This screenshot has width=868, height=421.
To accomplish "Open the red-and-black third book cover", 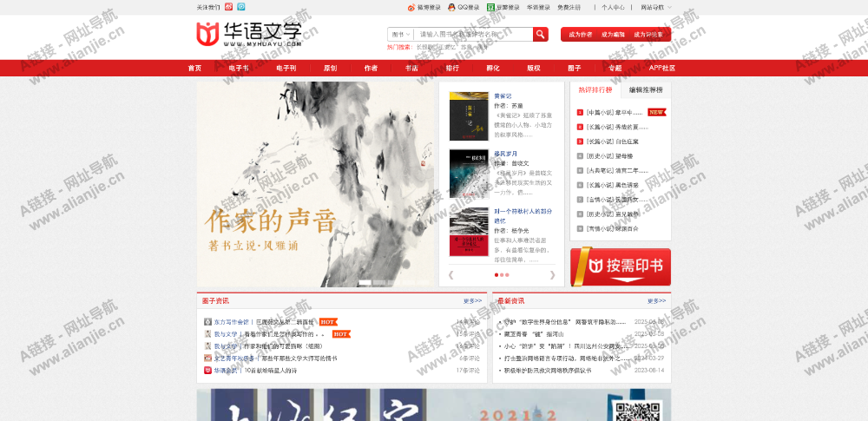I will [x=469, y=232].
